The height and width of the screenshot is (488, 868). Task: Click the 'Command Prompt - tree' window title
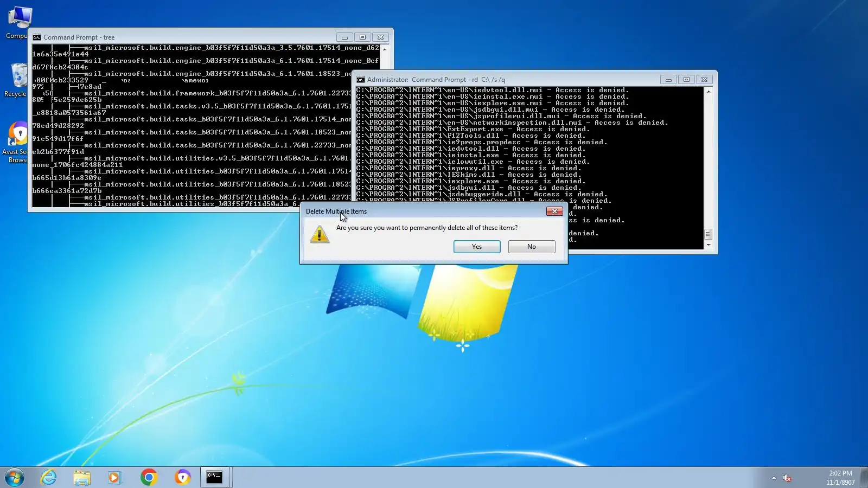pos(79,37)
